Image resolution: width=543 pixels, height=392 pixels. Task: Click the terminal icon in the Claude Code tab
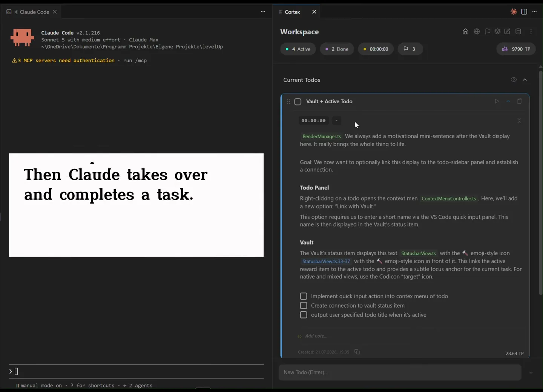(9, 12)
